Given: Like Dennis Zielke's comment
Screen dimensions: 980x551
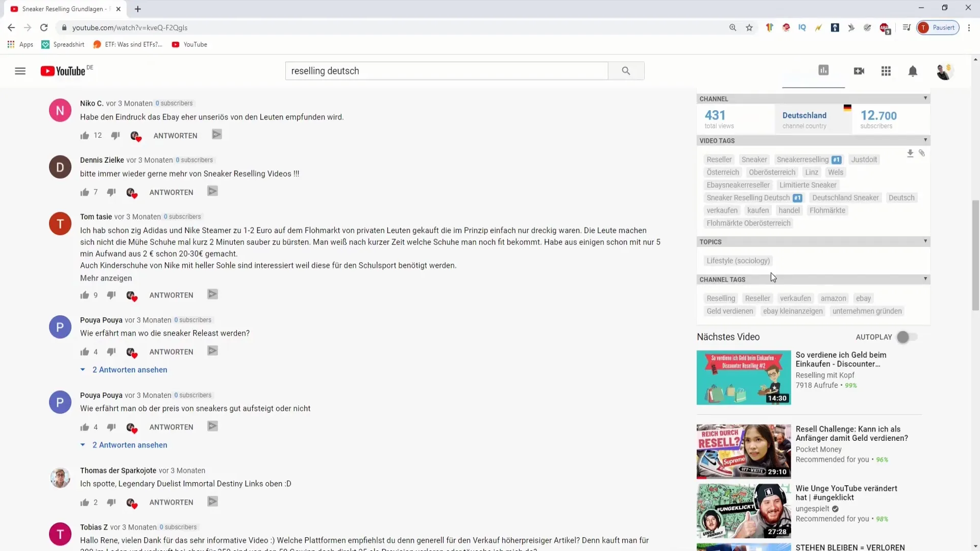Looking at the screenshot, I should 85,192.
